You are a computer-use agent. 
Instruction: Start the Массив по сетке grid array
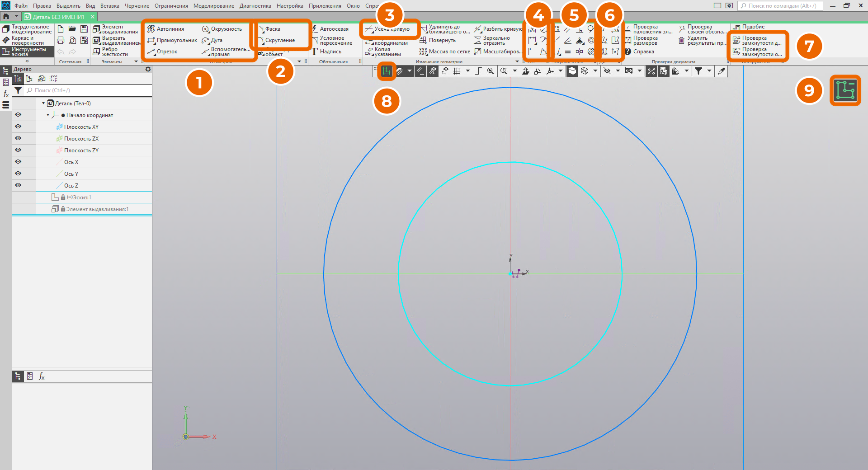coord(445,52)
